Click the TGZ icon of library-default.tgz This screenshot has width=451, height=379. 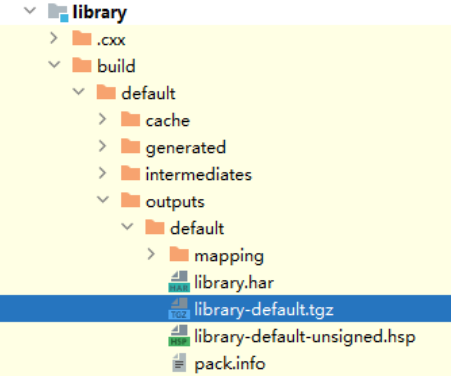point(179,309)
